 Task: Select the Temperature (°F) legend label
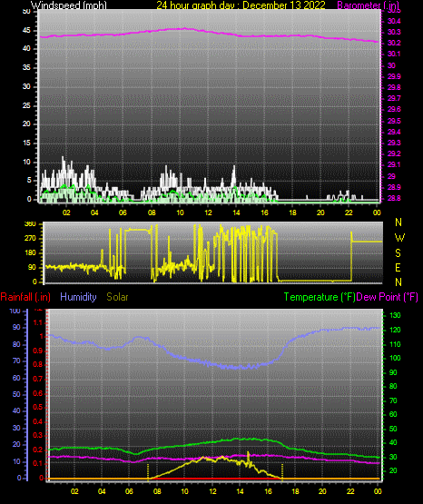[320, 297]
